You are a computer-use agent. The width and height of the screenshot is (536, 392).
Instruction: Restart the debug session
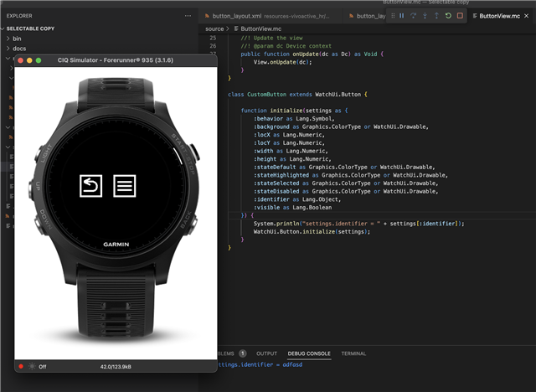[448, 16]
